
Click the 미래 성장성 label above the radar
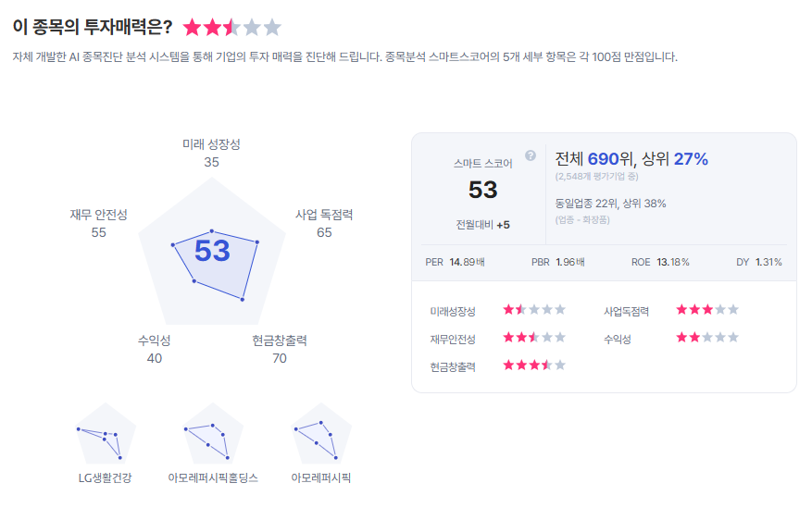(211, 144)
